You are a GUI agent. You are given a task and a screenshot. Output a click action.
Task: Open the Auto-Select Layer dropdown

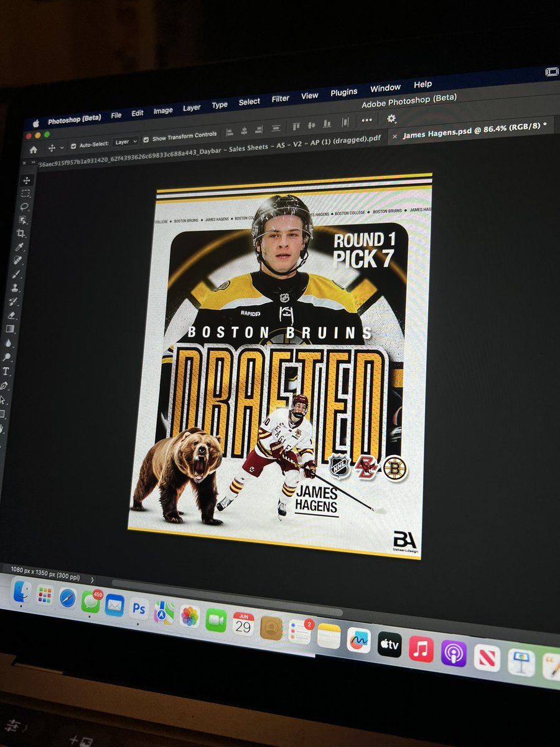point(126,141)
